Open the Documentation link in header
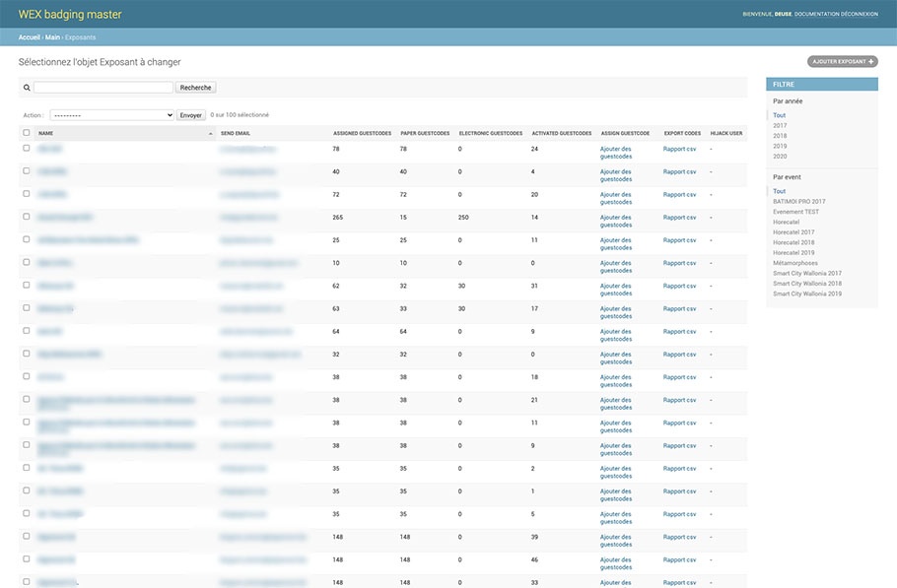This screenshot has width=897, height=588. pos(815,14)
